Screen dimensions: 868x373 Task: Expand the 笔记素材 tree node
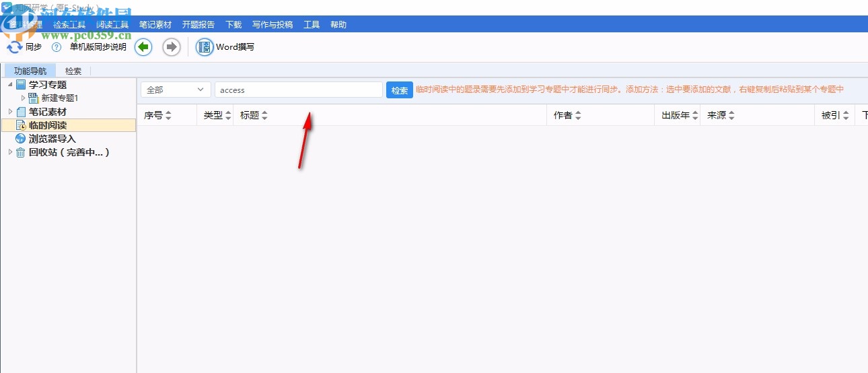(x=9, y=112)
